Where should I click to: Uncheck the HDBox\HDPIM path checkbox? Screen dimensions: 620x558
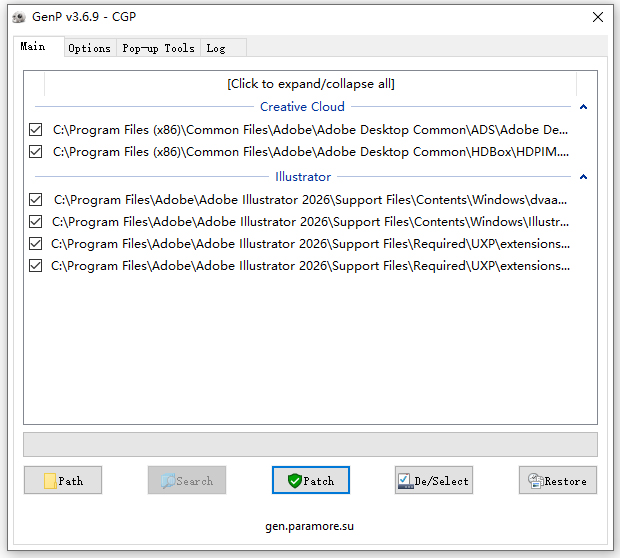click(36, 152)
